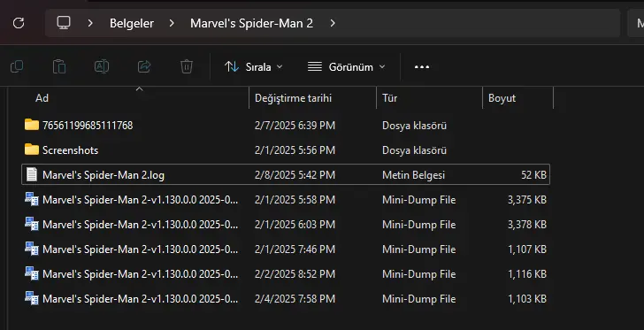644x330 pixels.
Task: Select the dump file name modified 2/1/2025 7:46 PM
Action: [x=141, y=249]
